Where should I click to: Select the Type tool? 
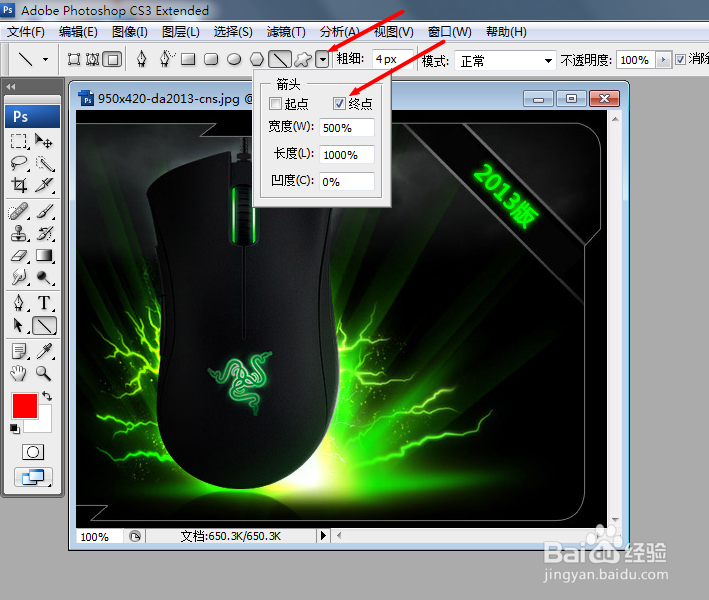pyautogui.click(x=44, y=303)
